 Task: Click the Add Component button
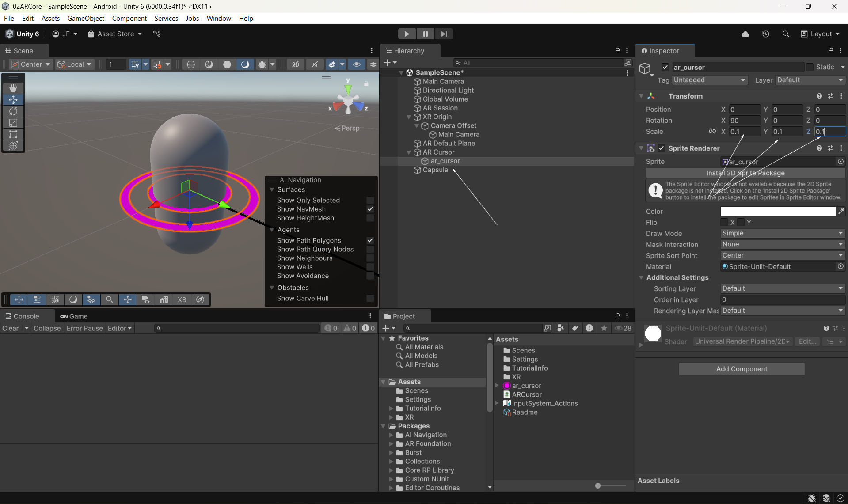[741, 369]
